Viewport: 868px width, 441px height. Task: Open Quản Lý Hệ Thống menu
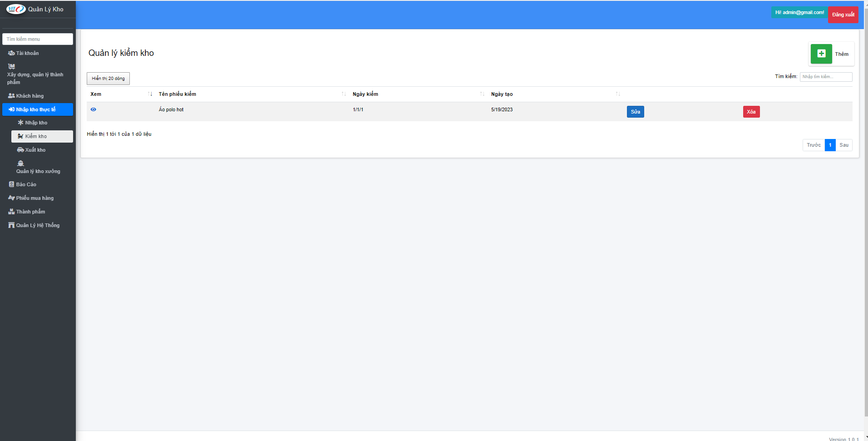pos(38,225)
